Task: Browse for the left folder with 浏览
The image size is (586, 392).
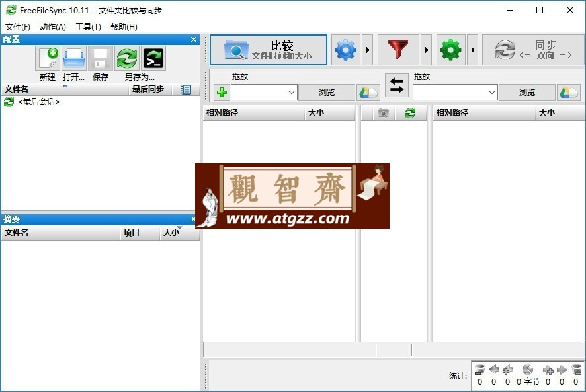Action: point(326,93)
